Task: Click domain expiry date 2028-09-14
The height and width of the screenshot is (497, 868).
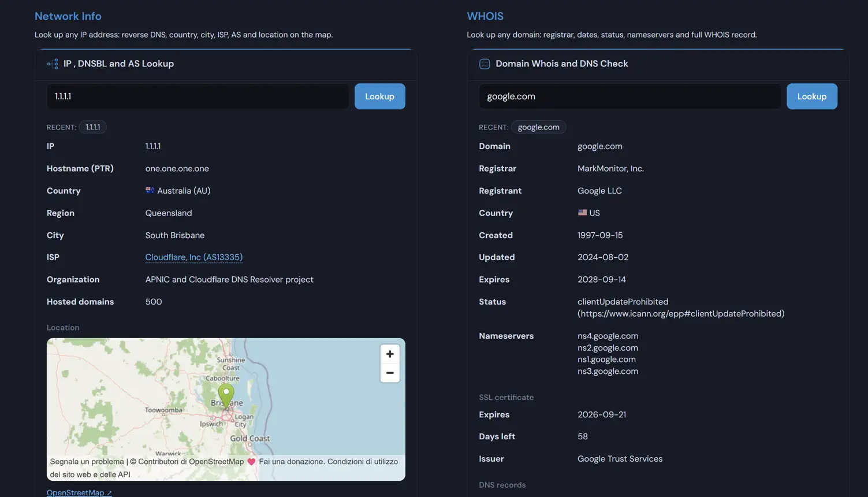Action: tap(602, 280)
